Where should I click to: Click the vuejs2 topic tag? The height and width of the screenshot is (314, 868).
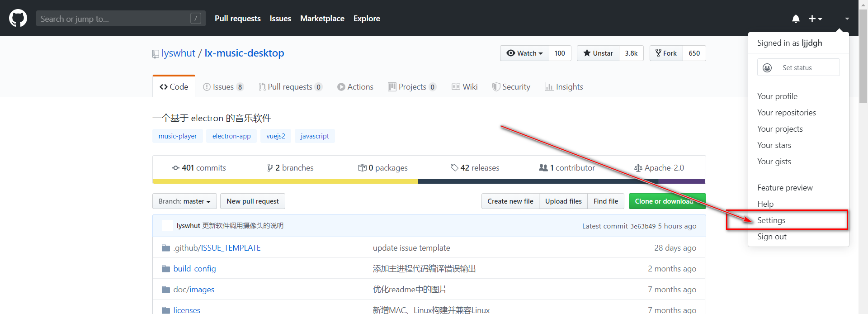(276, 136)
